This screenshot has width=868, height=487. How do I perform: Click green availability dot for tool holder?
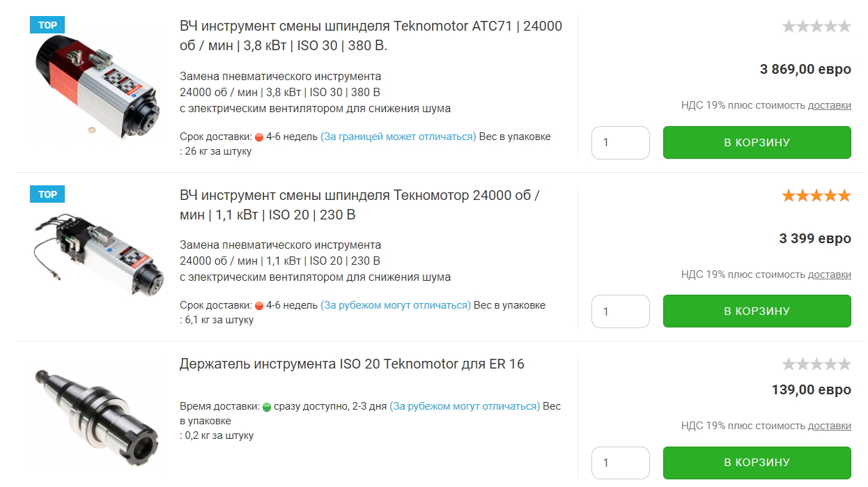coord(267,407)
